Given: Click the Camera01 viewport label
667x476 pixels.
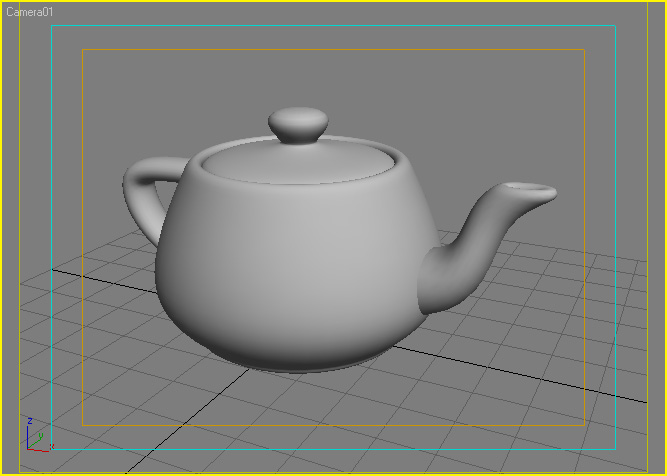Looking at the screenshot, I should (x=29, y=12).
